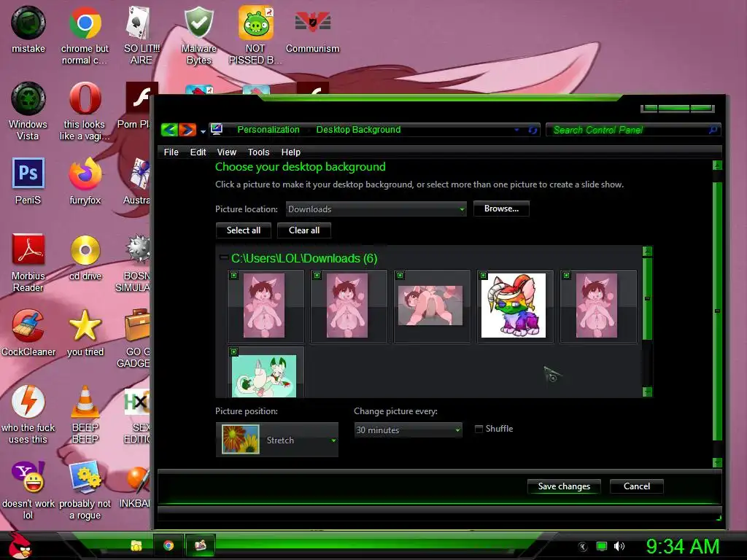Open the Edit menu

coord(198,152)
